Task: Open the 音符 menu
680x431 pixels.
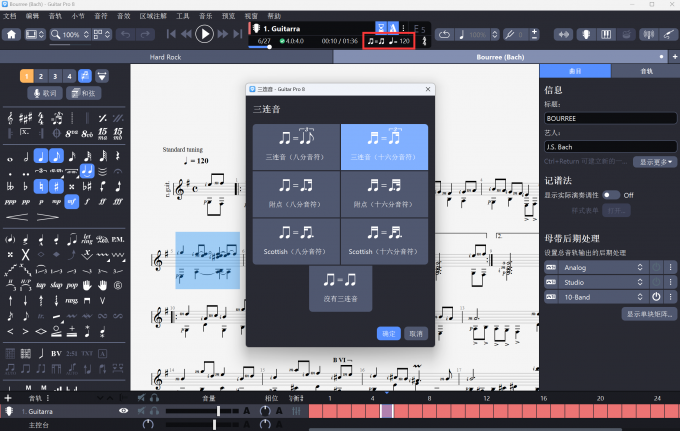Action: pyautogui.click(x=101, y=16)
